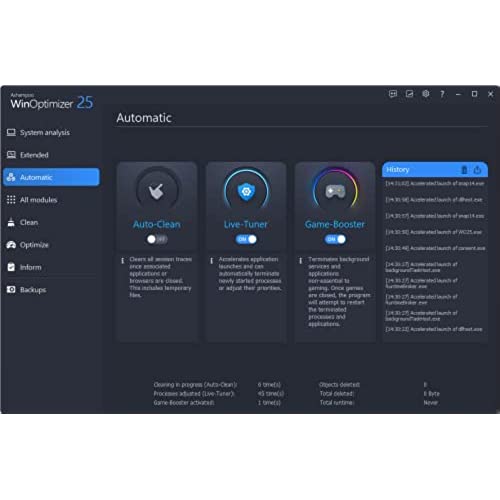Click the Auto-Clean broom icon
500x500 pixels.
pyautogui.click(x=156, y=191)
